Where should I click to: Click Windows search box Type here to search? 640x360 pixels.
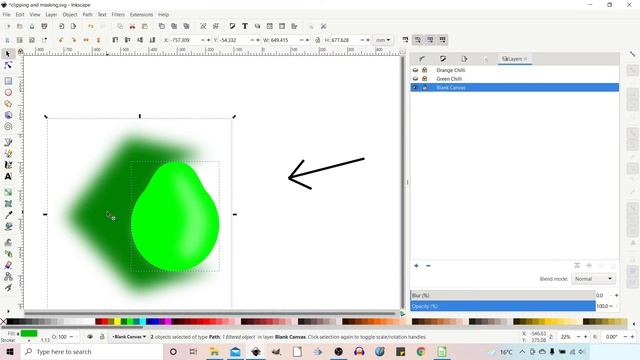(92, 351)
